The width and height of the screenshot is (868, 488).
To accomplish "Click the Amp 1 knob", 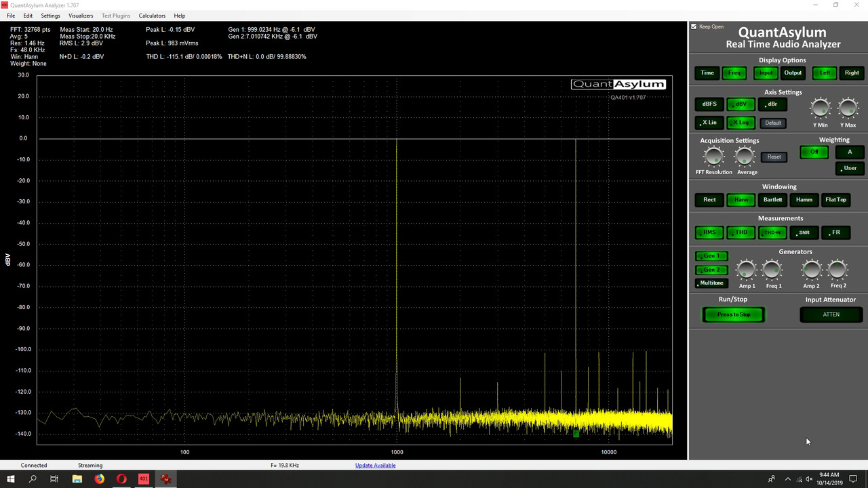I will coord(746,270).
